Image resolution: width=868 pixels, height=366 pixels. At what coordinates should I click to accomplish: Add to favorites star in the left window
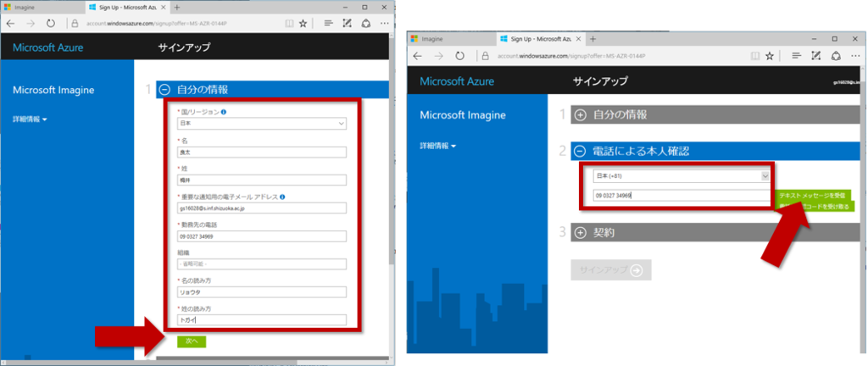[x=303, y=24]
